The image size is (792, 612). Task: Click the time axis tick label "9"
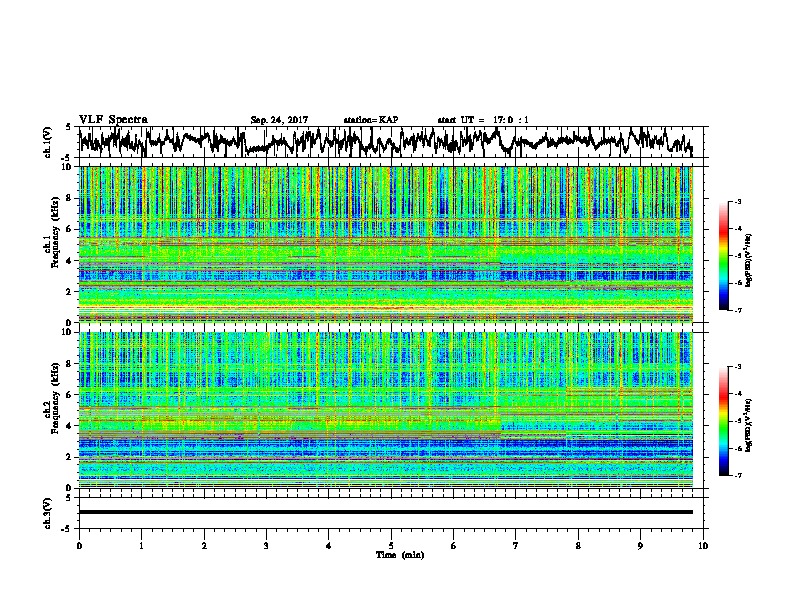[640, 546]
